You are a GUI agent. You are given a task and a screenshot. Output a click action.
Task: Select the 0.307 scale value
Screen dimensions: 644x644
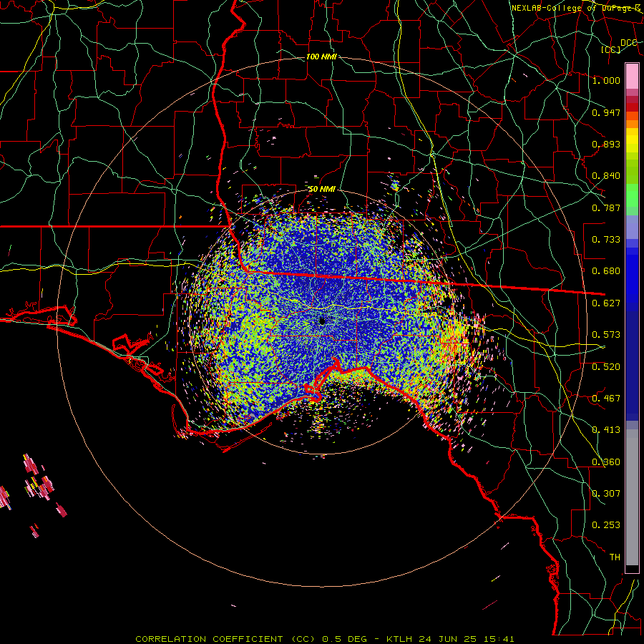tap(606, 494)
